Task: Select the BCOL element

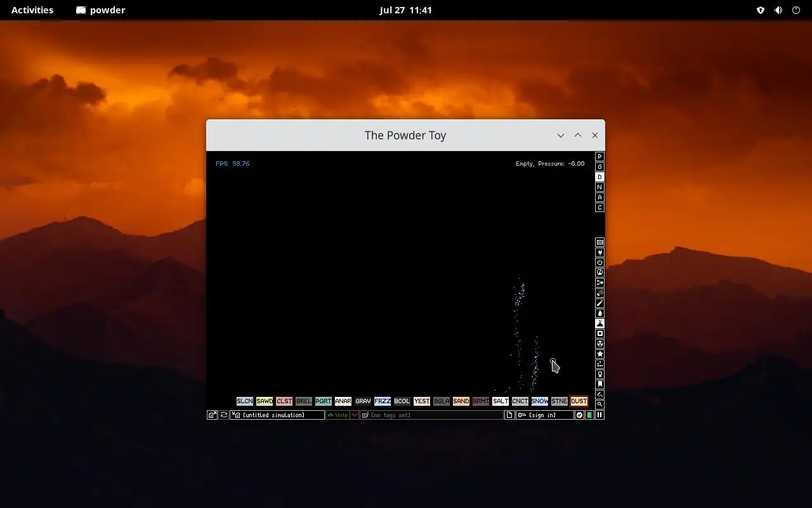Action: click(402, 401)
